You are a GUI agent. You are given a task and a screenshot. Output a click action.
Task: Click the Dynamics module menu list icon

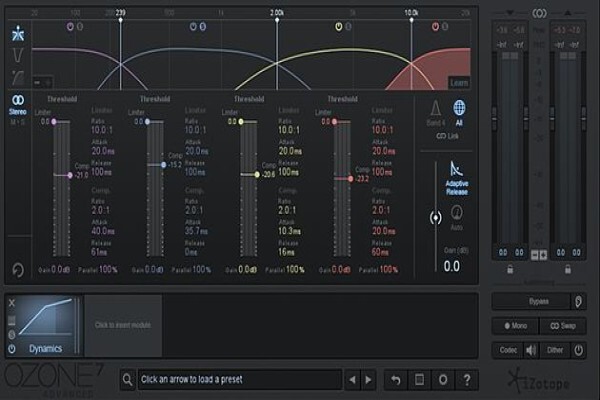point(12,320)
